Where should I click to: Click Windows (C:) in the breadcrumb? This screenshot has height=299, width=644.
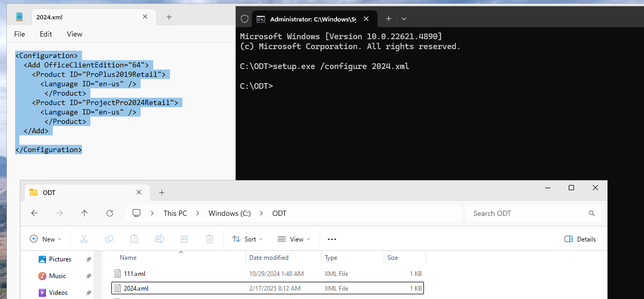(229, 213)
